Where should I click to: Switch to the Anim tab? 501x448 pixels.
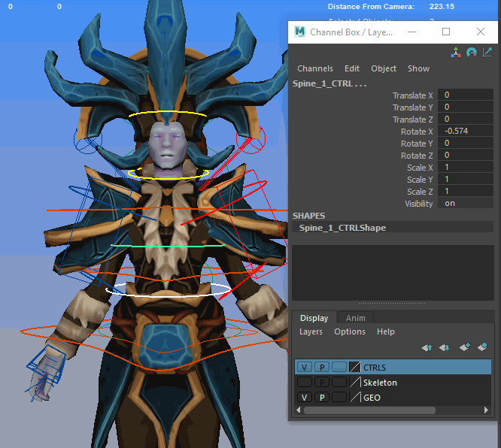[x=355, y=318]
